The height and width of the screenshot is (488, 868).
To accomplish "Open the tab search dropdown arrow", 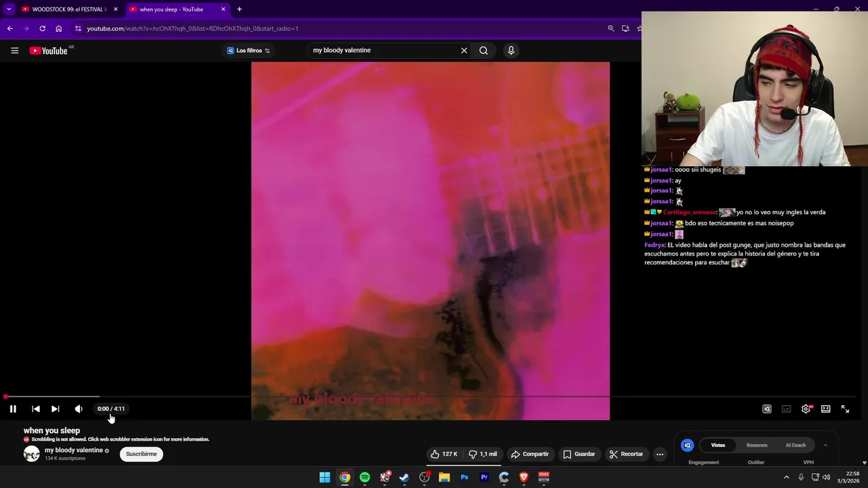I will (9, 9).
